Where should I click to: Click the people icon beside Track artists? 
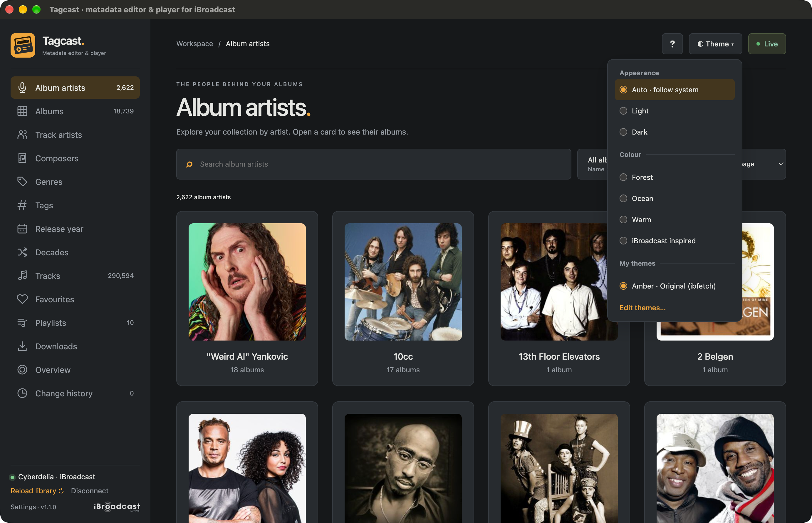pyautogui.click(x=22, y=135)
